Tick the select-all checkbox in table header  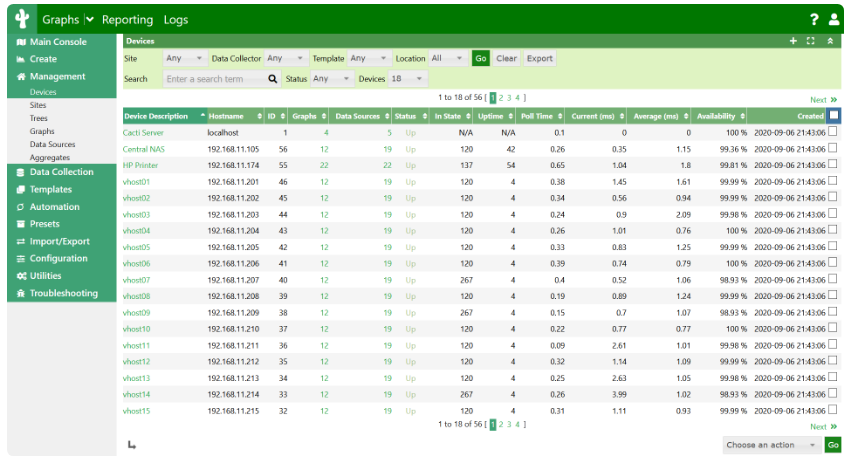(x=834, y=116)
